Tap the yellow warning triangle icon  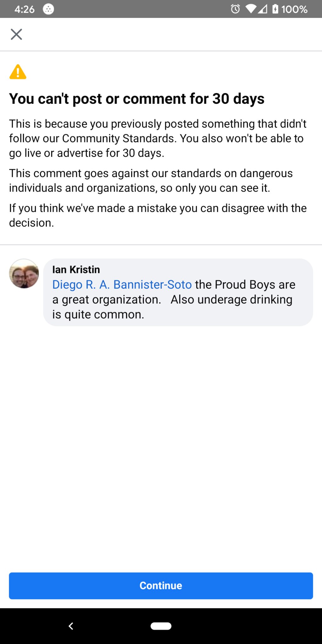coord(18,72)
